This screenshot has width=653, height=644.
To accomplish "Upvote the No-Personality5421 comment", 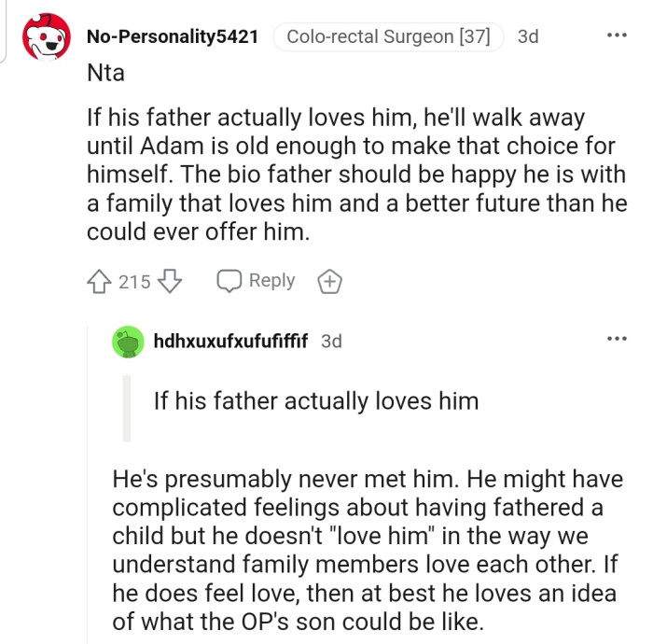I will 100,281.
